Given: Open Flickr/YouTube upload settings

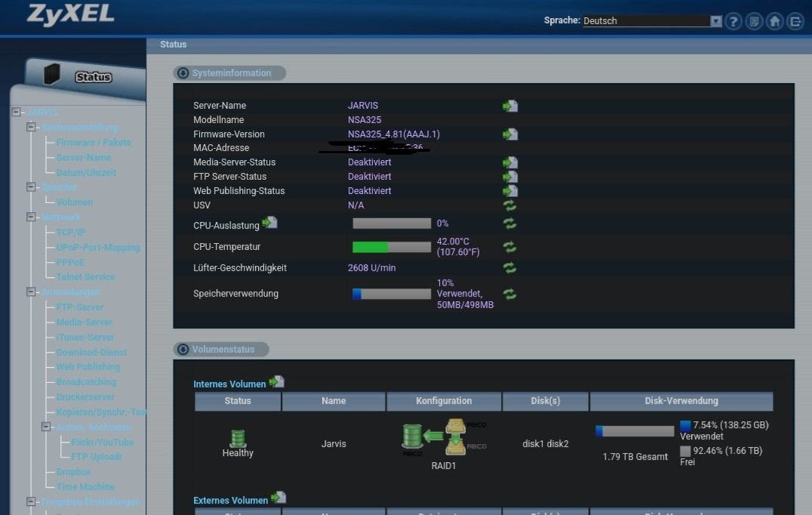Looking at the screenshot, I should pyautogui.click(x=103, y=442).
